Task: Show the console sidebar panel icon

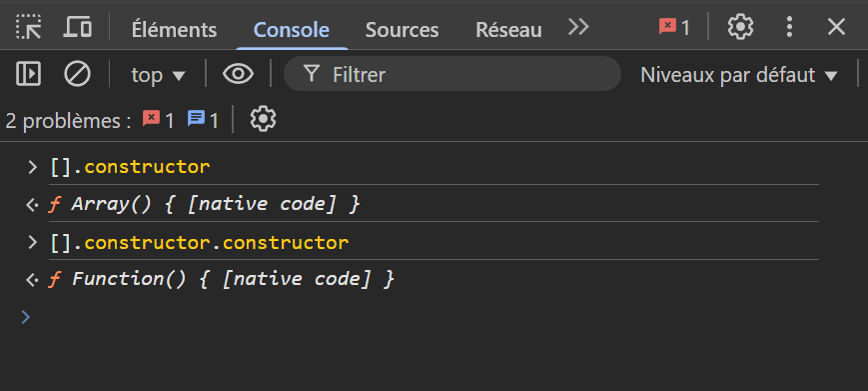Action: (x=28, y=74)
